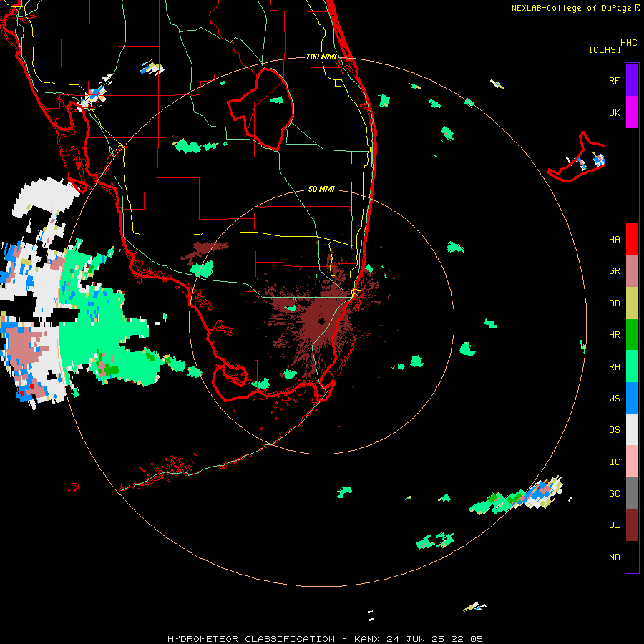Click the GC legend label
Screen dimensions: 644x644
[614, 493]
